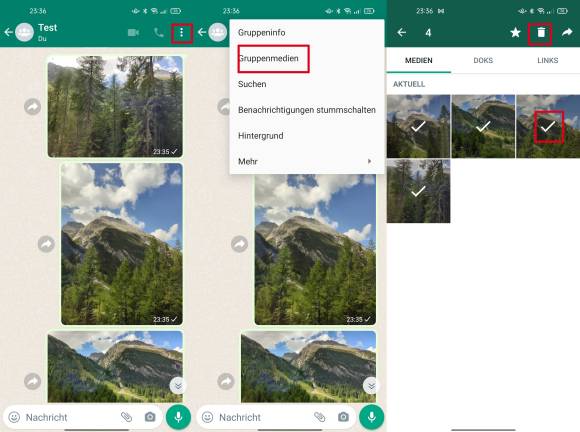Viewport: 580px width, 432px height.
Task: Start a video call in the Test chat
Action: pos(133,33)
